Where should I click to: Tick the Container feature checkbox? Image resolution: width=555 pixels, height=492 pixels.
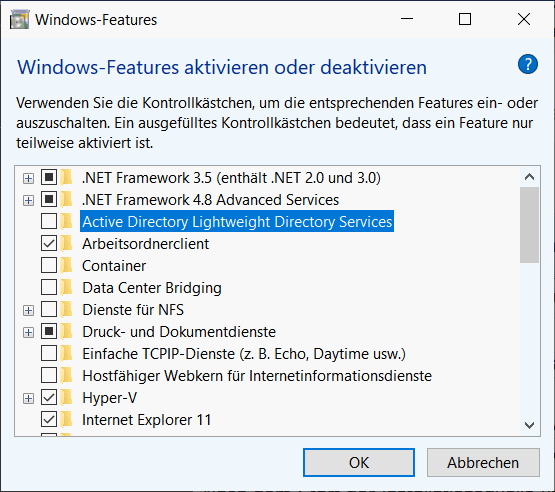[x=49, y=265]
